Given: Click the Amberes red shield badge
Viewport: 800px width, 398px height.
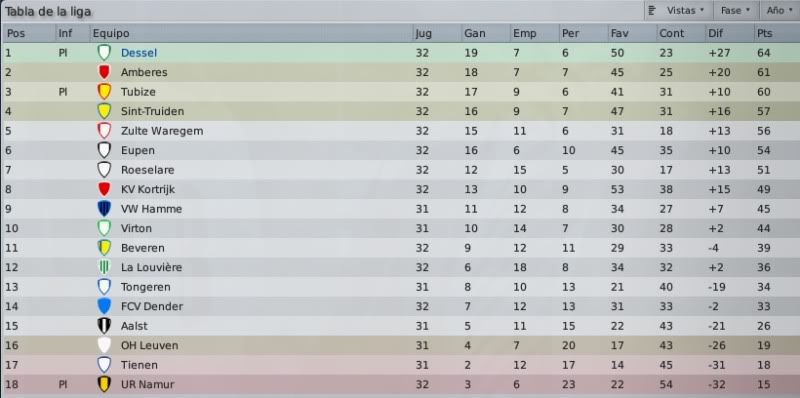Looking at the screenshot, I should 104,72.
